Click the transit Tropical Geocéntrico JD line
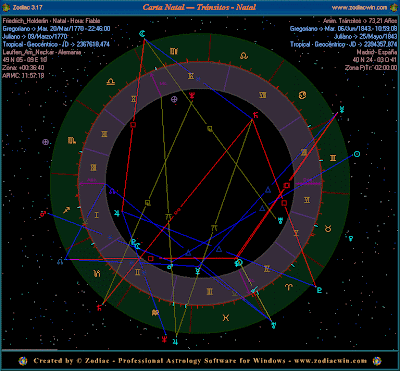Screen dimensions: 400x371 [343, 44]
